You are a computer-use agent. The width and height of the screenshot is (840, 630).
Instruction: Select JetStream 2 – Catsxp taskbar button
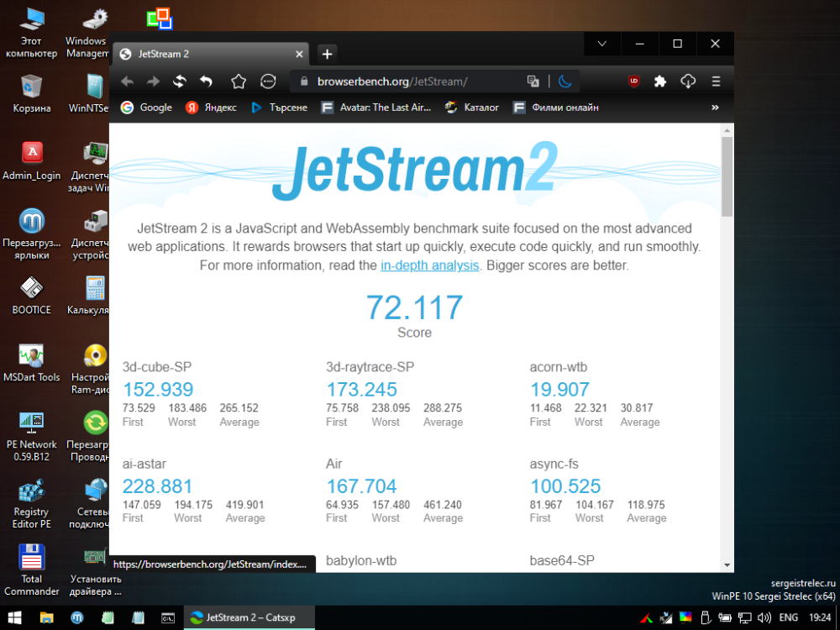click(x=249, y=617)
